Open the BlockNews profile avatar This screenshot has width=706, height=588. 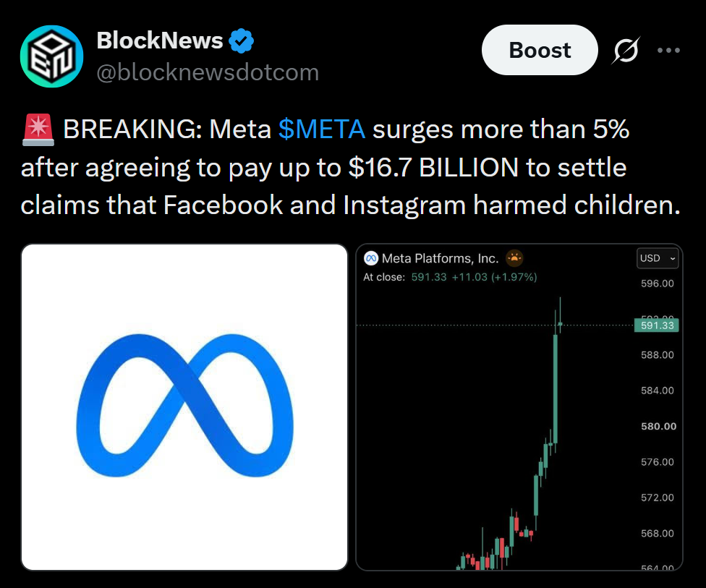coord(51,56)
